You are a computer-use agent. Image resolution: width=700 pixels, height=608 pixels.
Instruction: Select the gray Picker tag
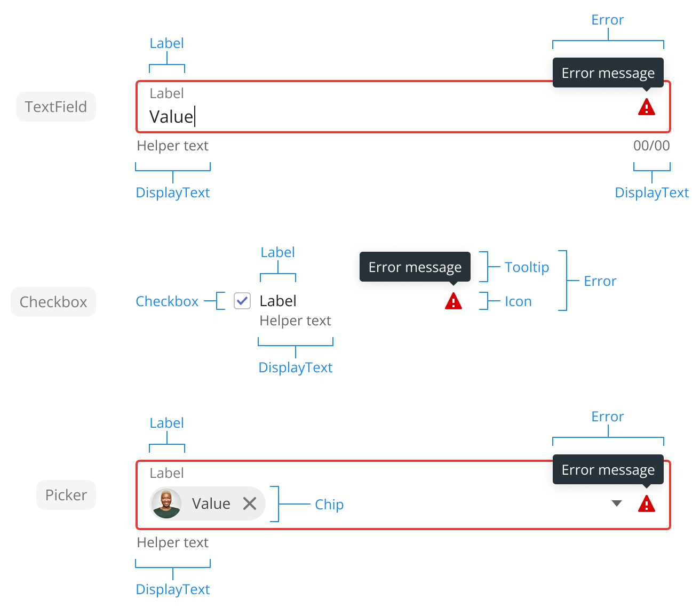click(x=66, y=495)
